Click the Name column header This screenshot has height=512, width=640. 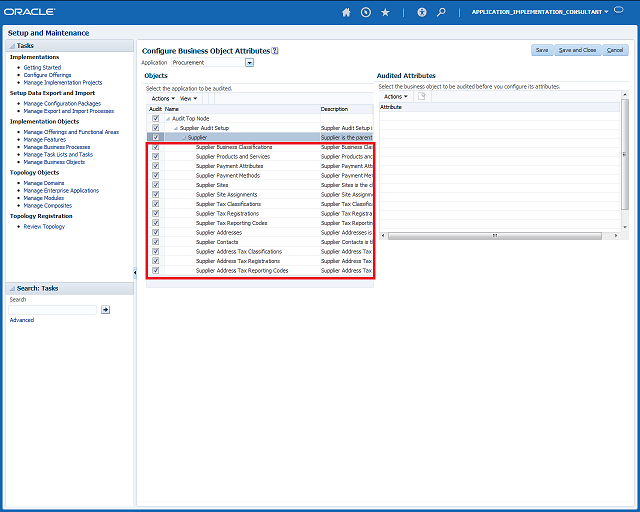pos(242,109)
